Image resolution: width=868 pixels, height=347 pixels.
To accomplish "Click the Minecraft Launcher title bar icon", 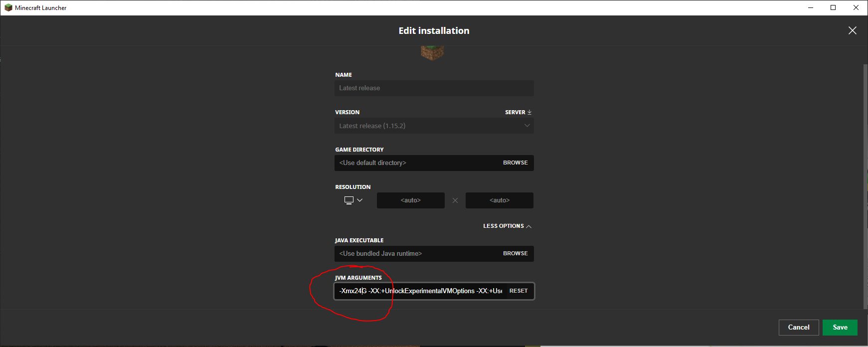I will coord(8,7).
